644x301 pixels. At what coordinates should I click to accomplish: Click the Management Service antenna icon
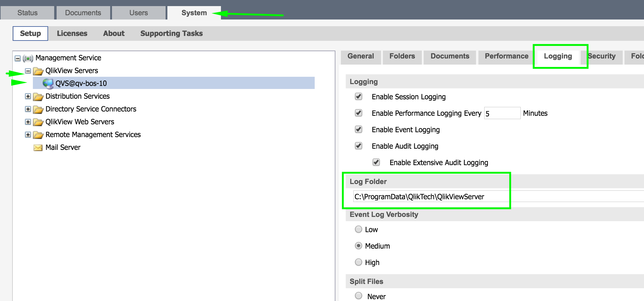coord(28,58)
